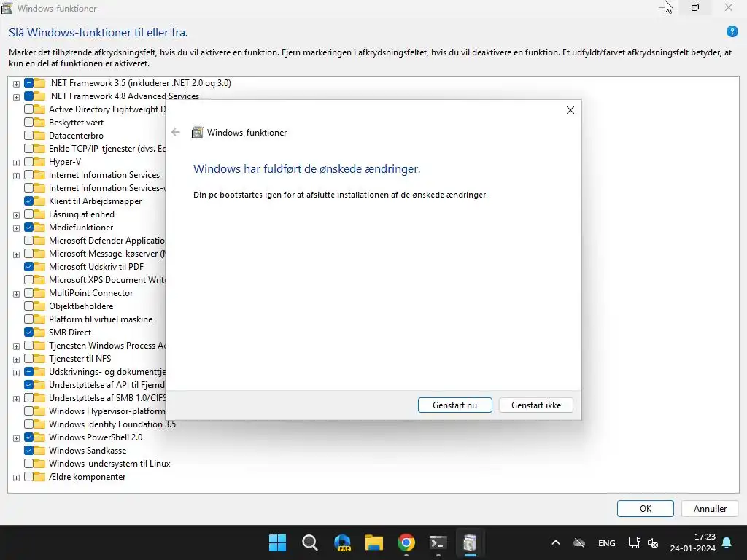The height and width of the screenshot is (560, 747).
Task: Enable Windows-undersystem til Linux checkbox
Action: tap(28, 463)
